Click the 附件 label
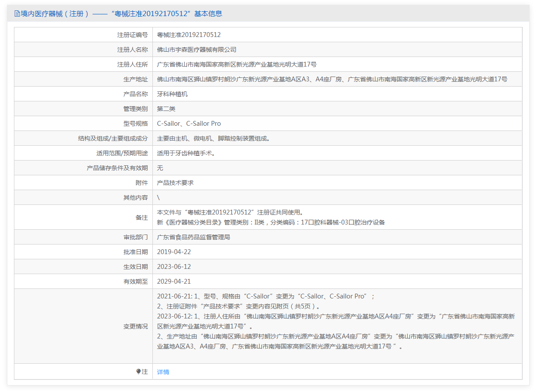 pyautogui.click(x=142, y=183)
